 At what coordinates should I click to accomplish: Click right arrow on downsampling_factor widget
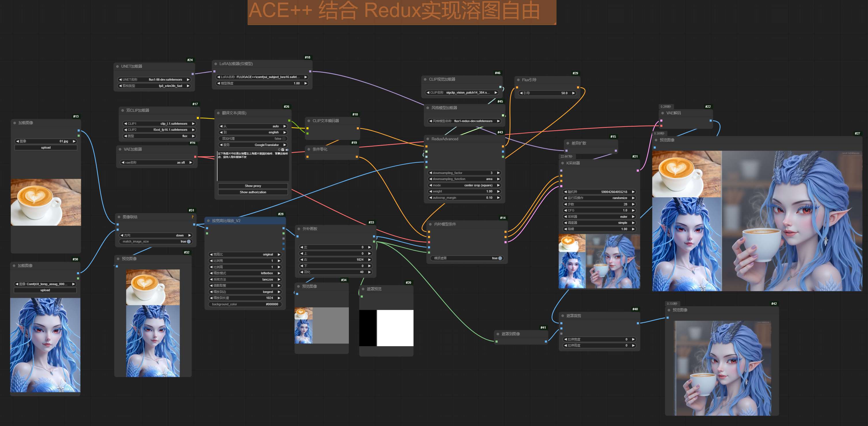pyautogui.click(x=498, y=173)
